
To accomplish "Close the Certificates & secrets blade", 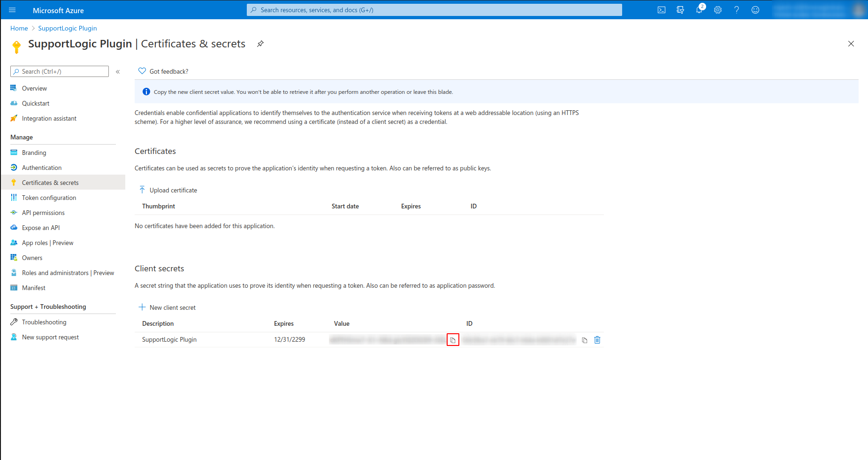I will [x=851, y=44].
